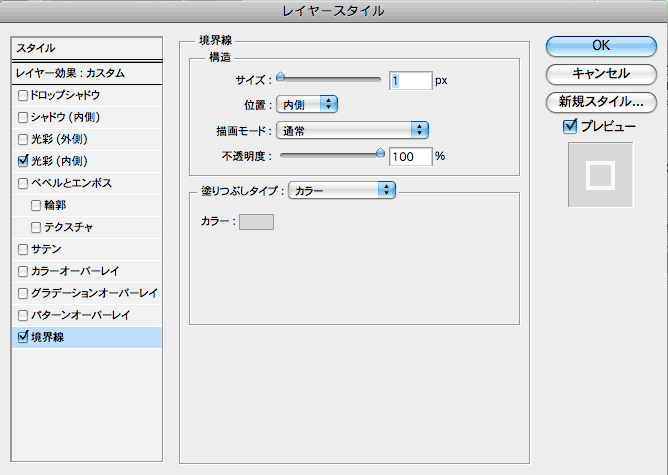Open the カラー swatch color picker
This screenshot has height=475, width=668.
[256, 222]
